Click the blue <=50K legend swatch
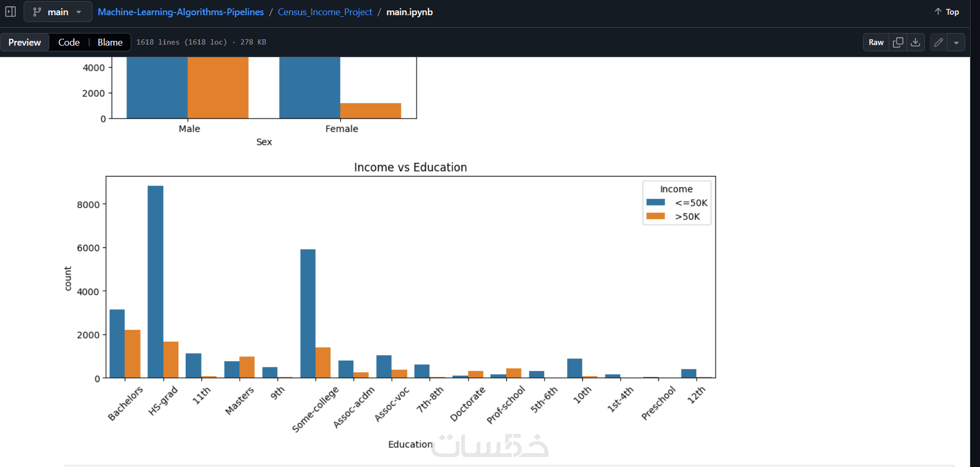The height and width of the screenshot is (467, 980). [656, 203]
